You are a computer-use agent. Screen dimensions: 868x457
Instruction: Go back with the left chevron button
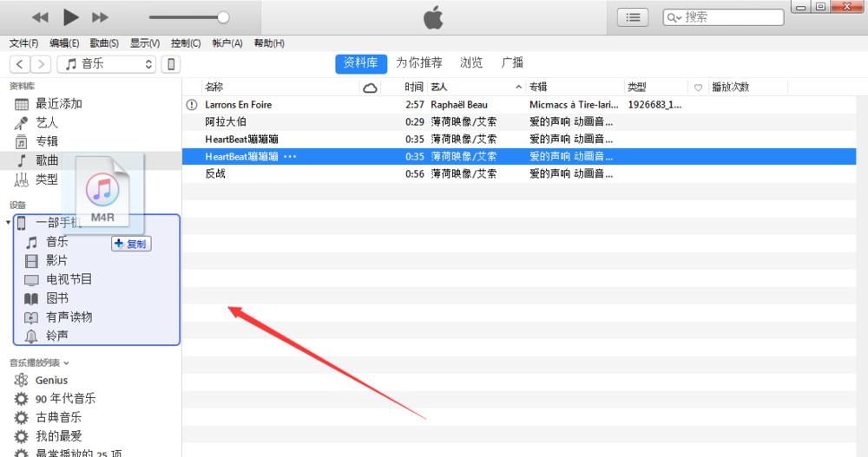19,64
